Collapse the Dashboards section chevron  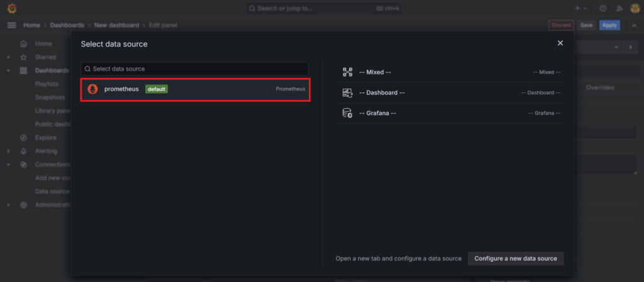(8, 70)
